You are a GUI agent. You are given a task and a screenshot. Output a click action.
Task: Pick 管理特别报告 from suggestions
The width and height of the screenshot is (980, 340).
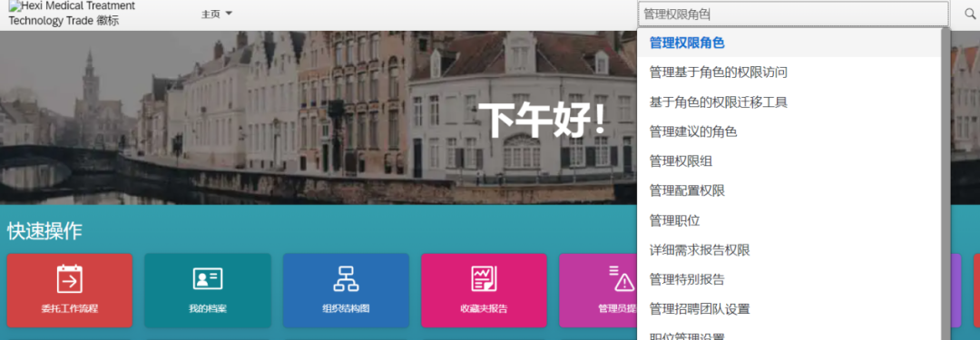click(x=789, y=279)
